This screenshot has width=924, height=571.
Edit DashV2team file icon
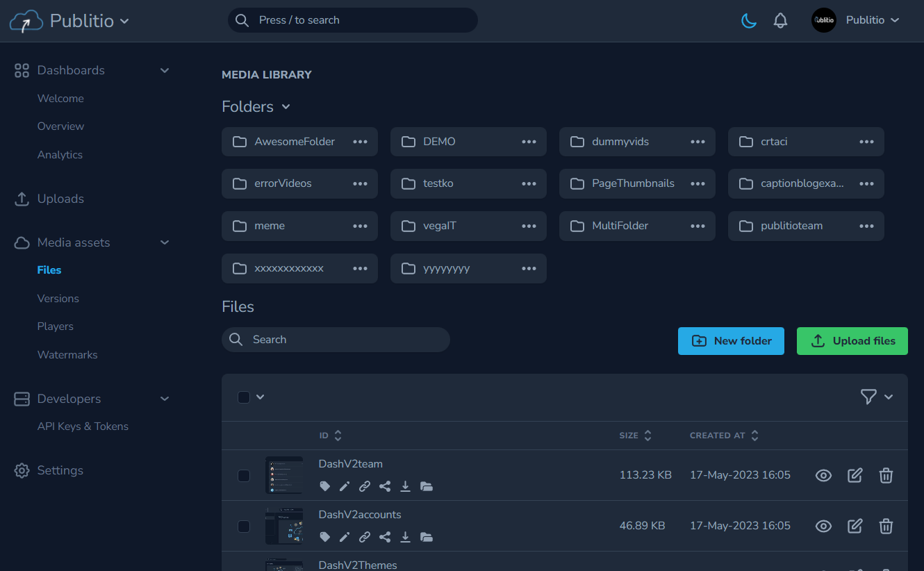pos(855,475)
